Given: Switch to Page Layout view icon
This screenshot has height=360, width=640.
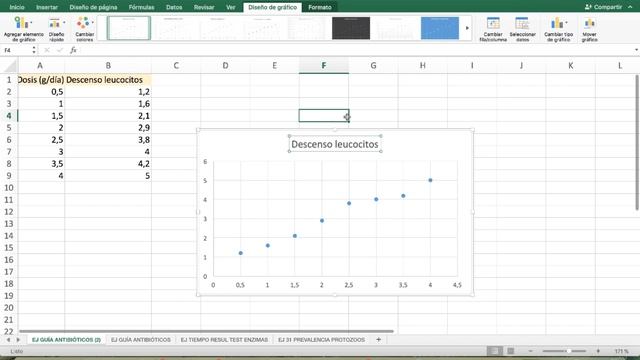Looking at the screenshot, I should (x=510, y=351).
